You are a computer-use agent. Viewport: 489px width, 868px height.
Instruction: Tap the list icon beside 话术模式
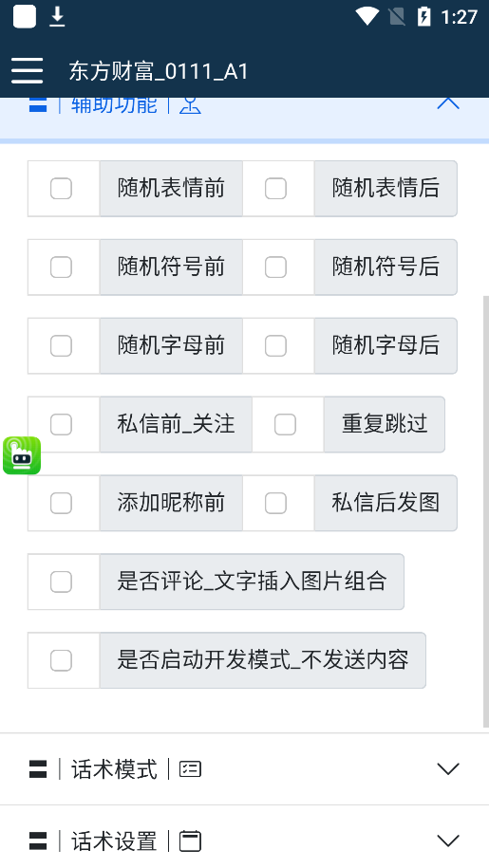(x=190, y=769)
